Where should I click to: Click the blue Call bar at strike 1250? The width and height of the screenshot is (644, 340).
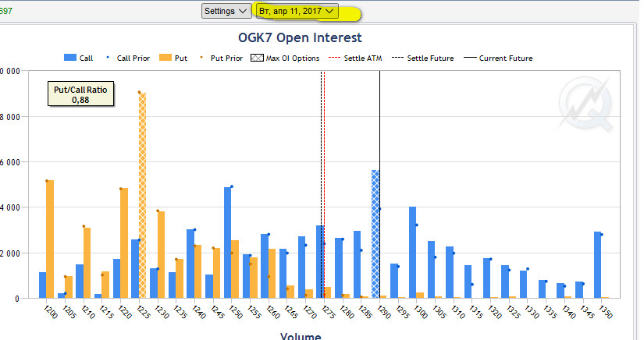(x=227, y=243)
